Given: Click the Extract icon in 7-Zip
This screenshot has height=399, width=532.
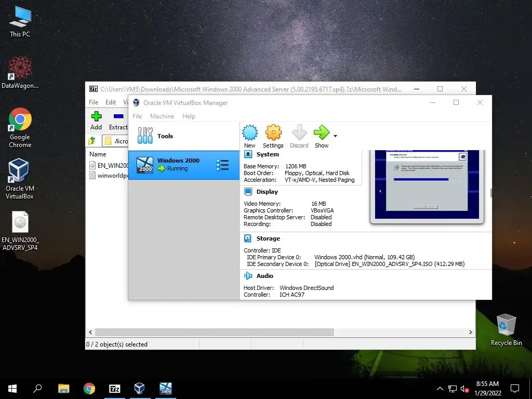Looking at the screenshot, I should point(118,121).
